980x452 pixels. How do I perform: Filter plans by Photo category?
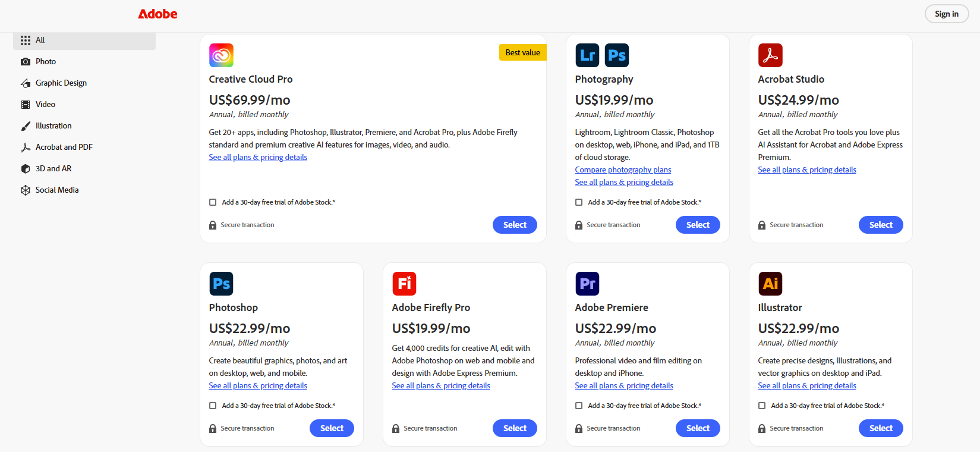(x=46, y=61)
